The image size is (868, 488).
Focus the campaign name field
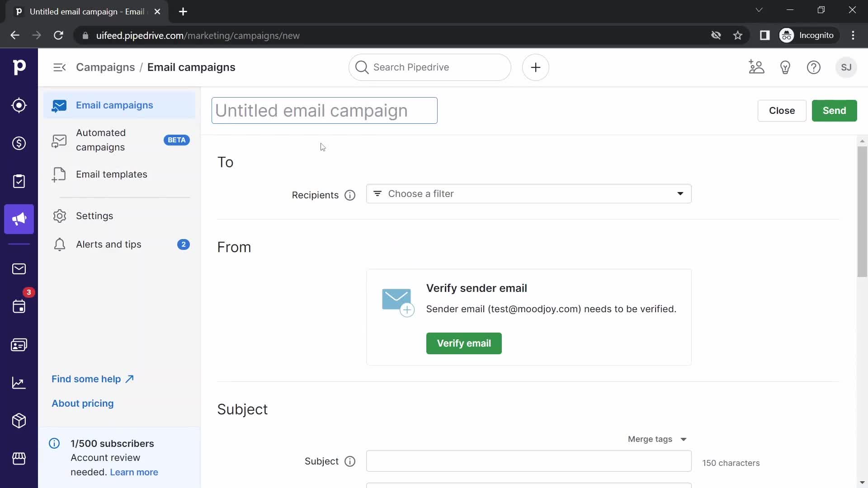[325, 111]
